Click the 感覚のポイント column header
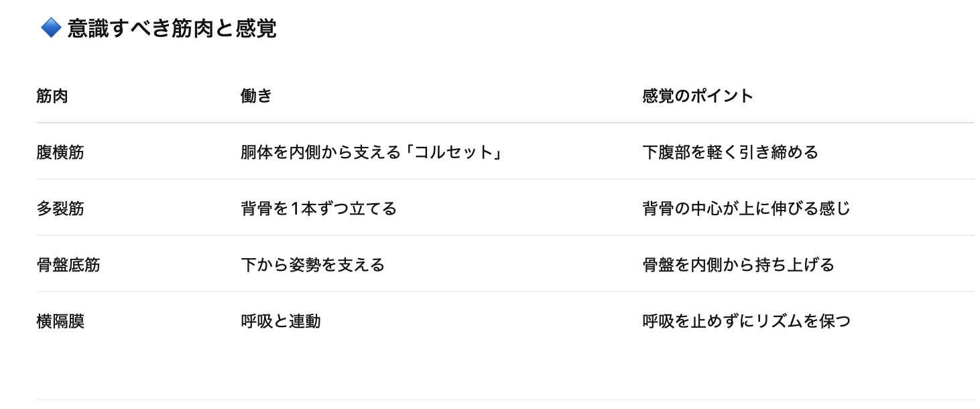The height and width of the screenshot is (409, 980). point(698,96)
